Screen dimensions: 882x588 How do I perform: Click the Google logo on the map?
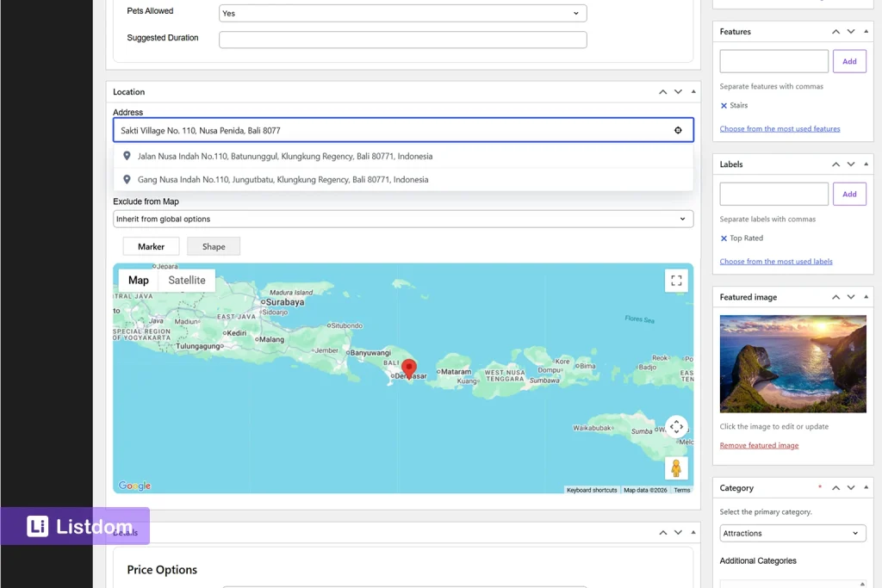click(134, 486)
